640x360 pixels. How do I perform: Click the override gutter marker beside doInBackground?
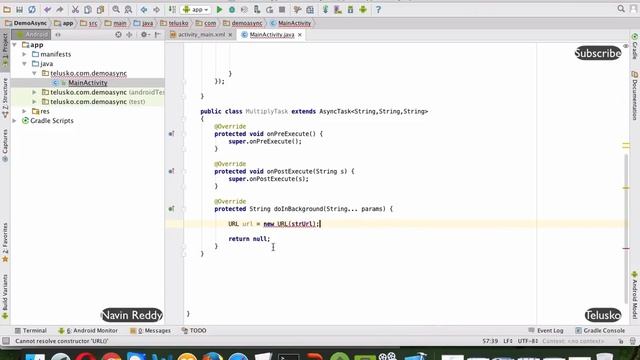171,209
